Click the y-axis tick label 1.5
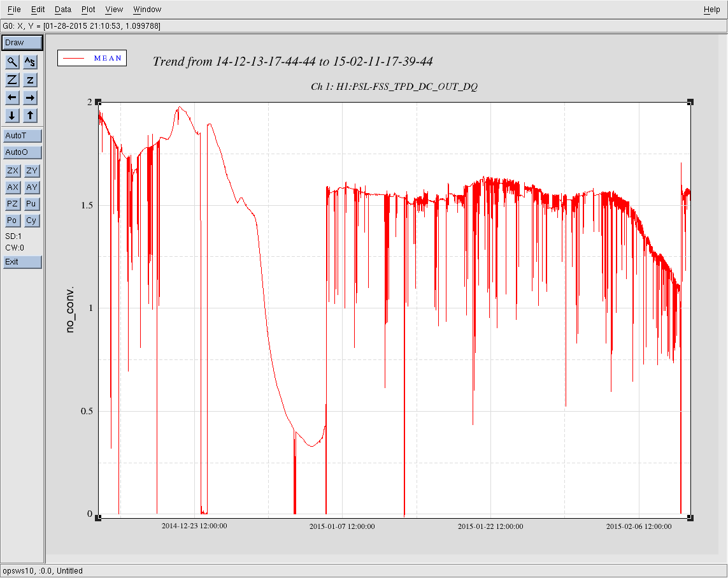Image resolution: width=728 pixels, height=578 pixels. (87, 205)
